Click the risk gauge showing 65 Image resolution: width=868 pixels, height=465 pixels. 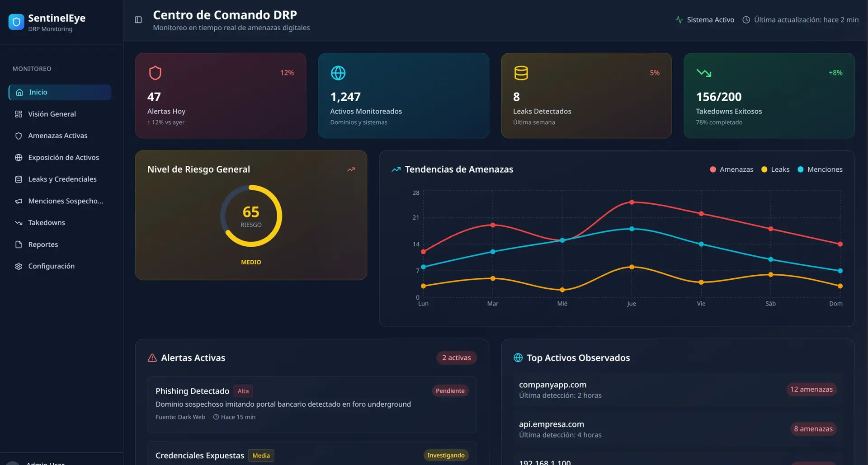[x=251, y=216]
